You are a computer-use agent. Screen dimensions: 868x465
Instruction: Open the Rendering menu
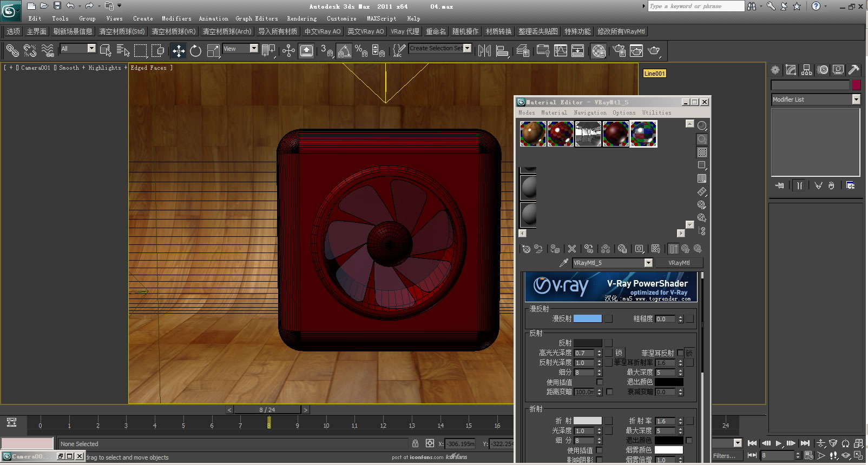pos(302,18)
